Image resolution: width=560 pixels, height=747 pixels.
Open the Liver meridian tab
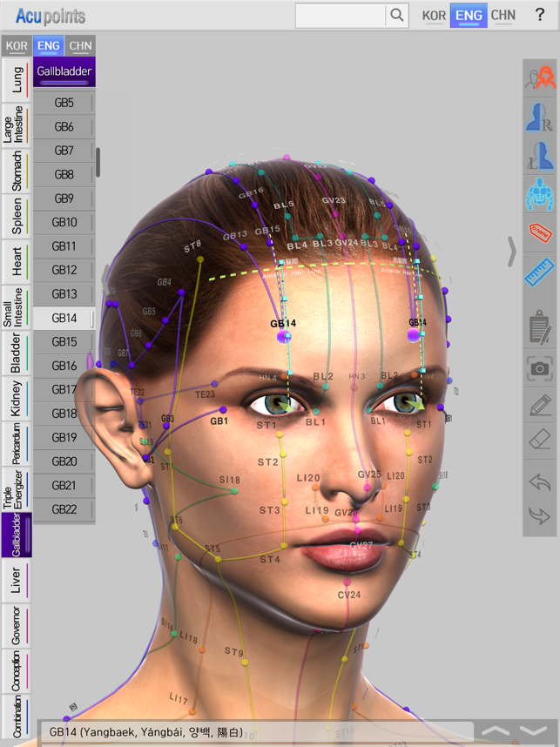pyautogui.click(x=17, y=581)
